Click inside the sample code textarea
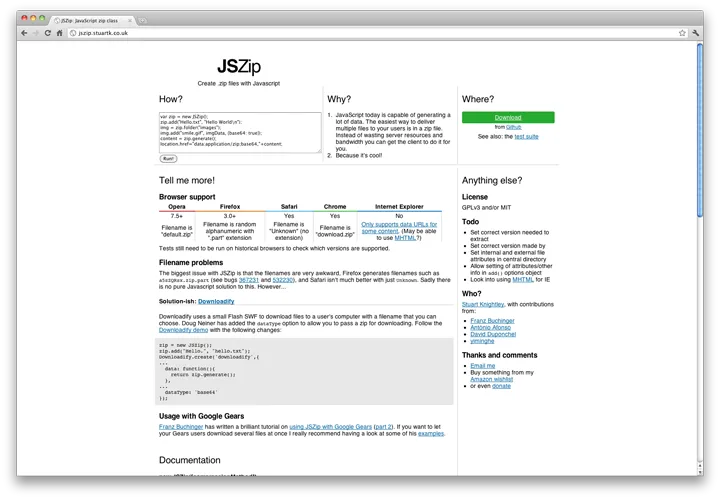Viewport: 720px width, 499px height. point(240,132)
